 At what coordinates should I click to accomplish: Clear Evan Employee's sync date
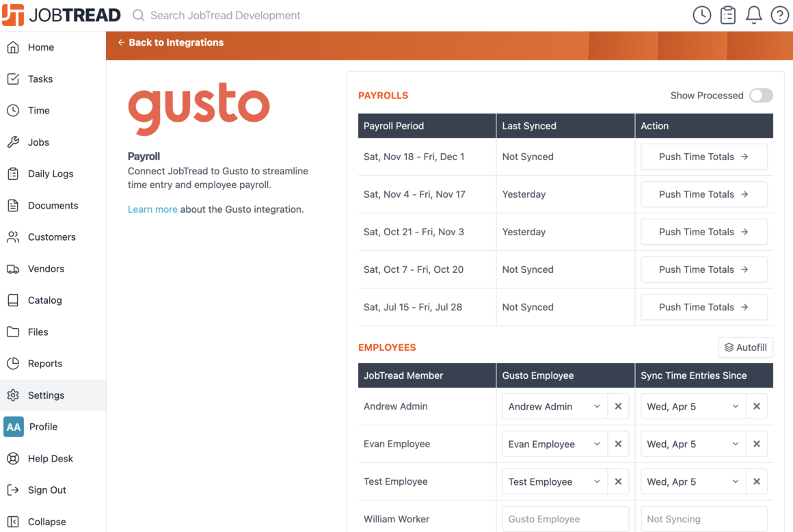(x=757, y=444)
